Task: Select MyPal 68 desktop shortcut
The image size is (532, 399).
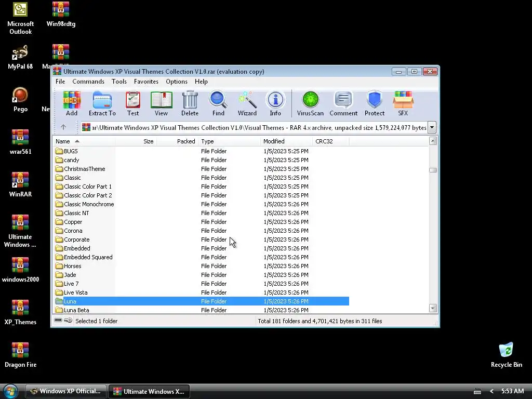Action: tap(20, 57)
